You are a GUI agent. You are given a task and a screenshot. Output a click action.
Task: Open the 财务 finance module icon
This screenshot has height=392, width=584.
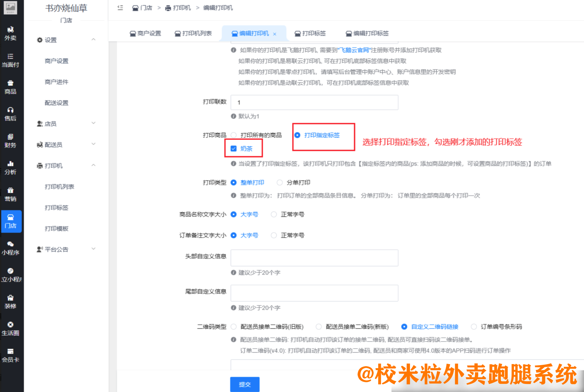click(x=11, y=140)
